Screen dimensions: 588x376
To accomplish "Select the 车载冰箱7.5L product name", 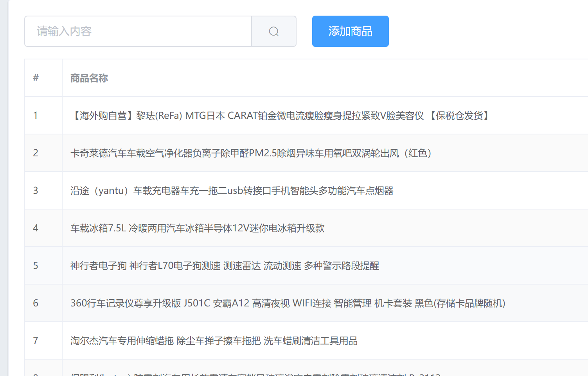I will click(198, 228).
